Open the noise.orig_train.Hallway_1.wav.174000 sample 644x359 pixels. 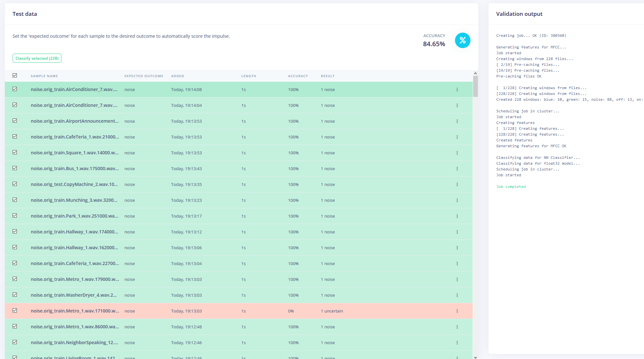pos(74,232)
